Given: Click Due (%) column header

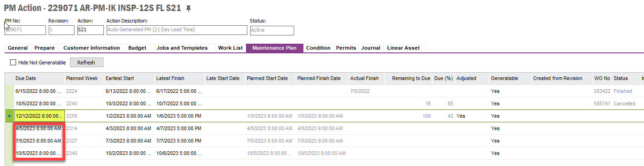Looking at the screenshot, I should [444, 78].
